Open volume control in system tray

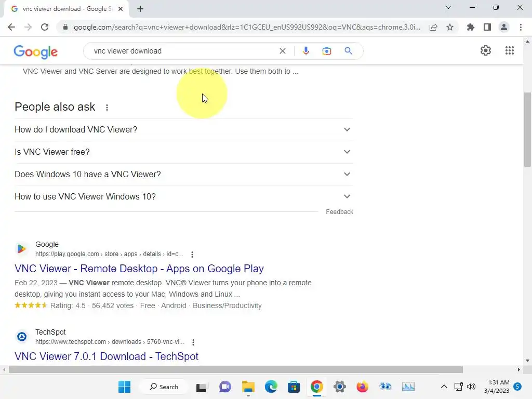(471, 387)
